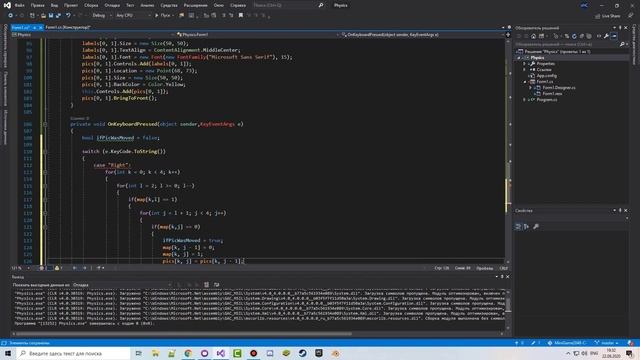Click the Save All toolbar icon

pyautogui.click(x=58, y=15)
